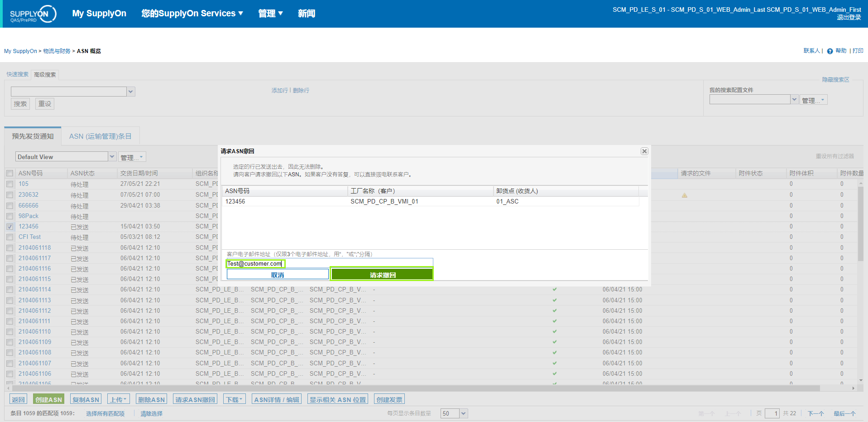Check the box for ASN 2104061118
Viewport: 868px width, 422px height.
pyautogui.click(x=10, y=248)
